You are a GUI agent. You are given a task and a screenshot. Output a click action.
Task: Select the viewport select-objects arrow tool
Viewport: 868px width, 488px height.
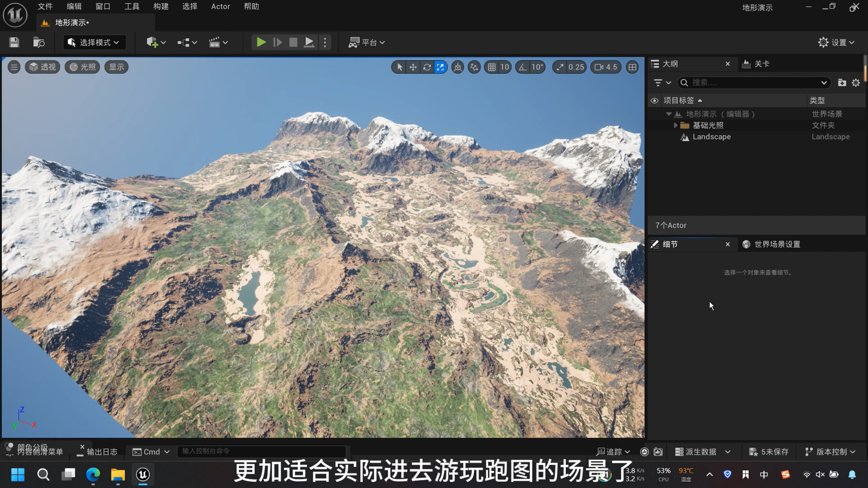click(400, 67)
